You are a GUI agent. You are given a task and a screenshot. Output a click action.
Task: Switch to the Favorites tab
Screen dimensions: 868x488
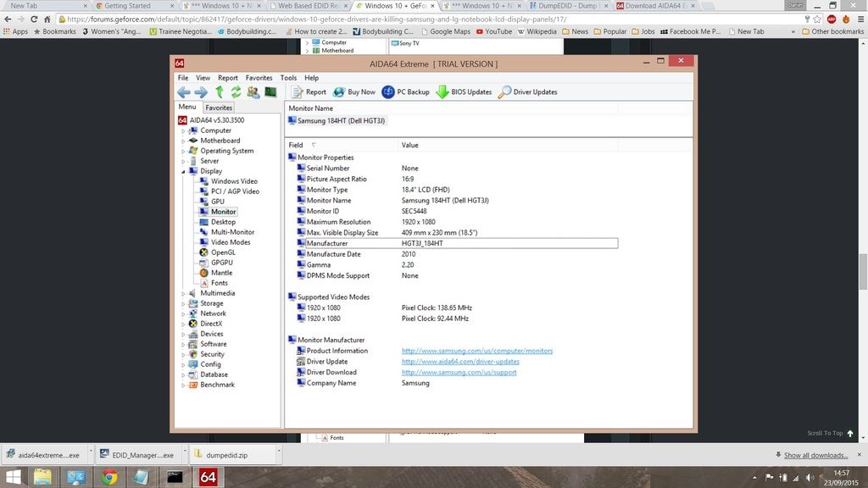tap(219, 108)
